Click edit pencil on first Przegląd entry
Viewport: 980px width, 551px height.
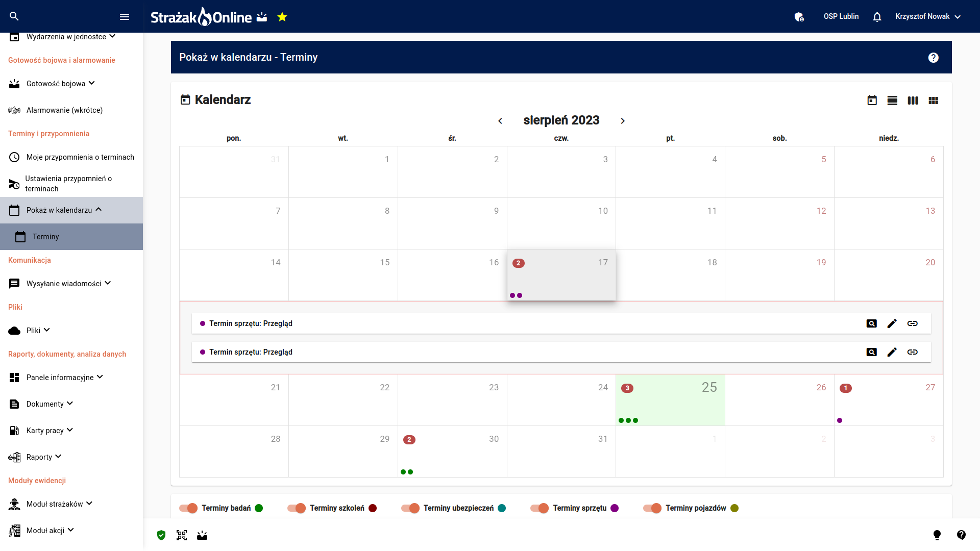(892, 323)
